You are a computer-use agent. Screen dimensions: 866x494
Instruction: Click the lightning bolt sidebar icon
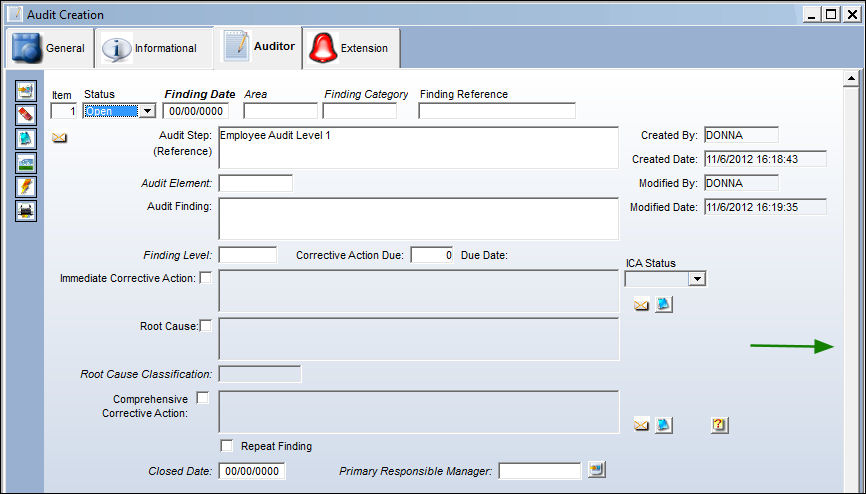click(26, 187)
